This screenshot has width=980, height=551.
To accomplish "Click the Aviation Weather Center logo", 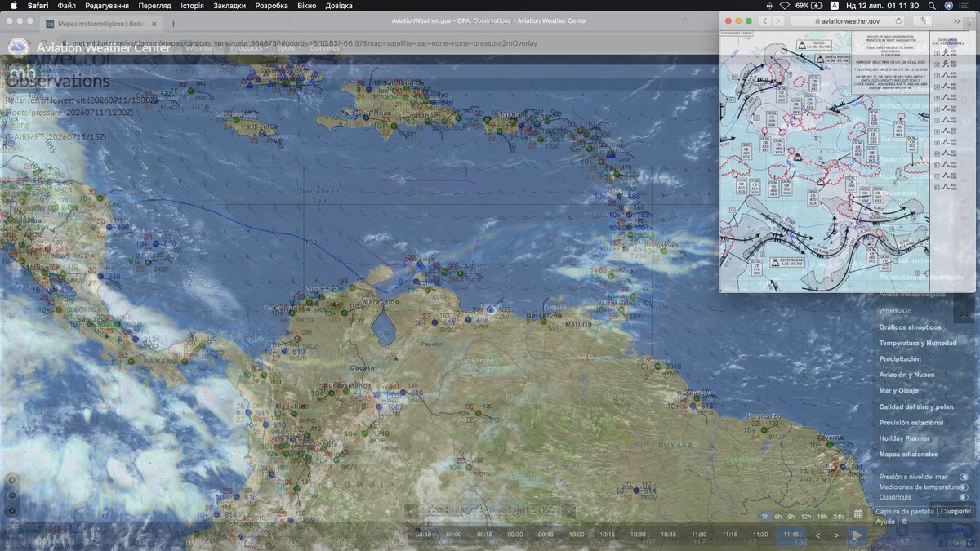I will [19, 47].
